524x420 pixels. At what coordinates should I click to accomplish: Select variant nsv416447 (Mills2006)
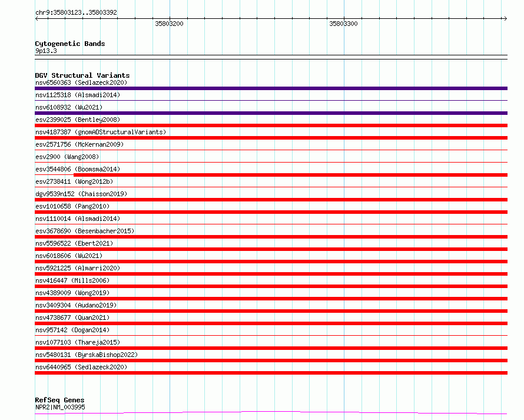(72, 280)
